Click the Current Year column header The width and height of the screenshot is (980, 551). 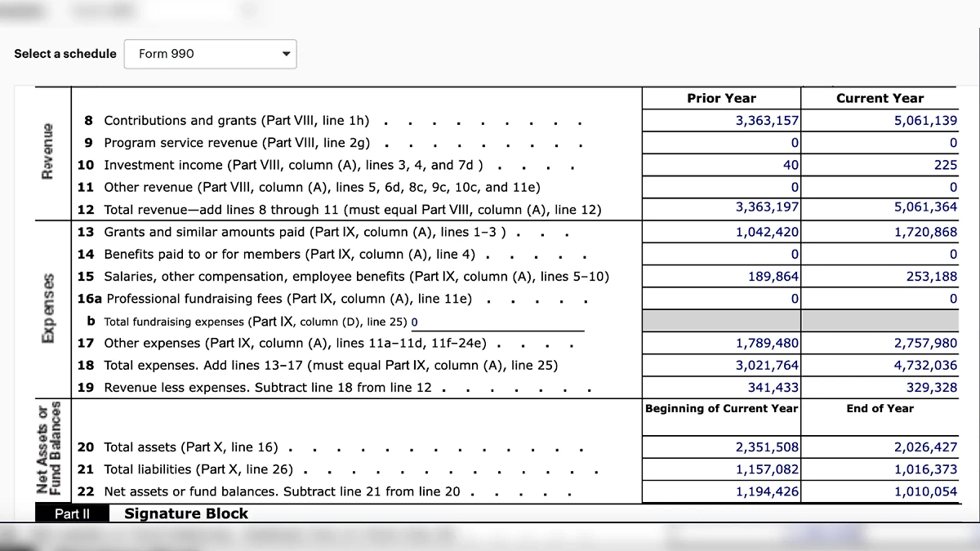tap(880, 98)
